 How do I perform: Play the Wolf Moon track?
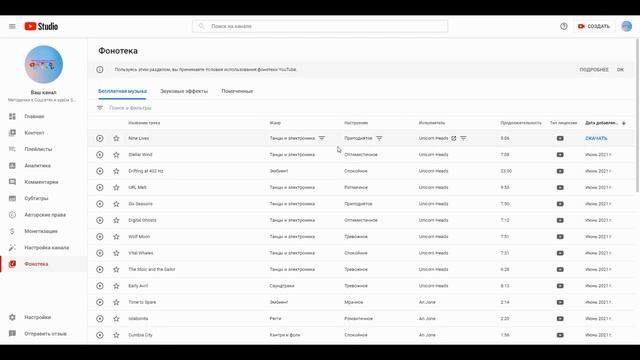100,237
